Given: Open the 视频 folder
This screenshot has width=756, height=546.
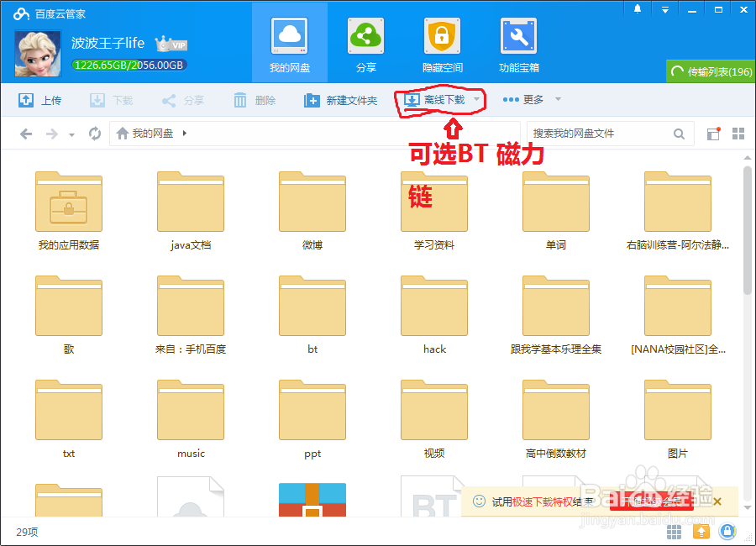Looking at the screenshot, I should tap(434, 419).
